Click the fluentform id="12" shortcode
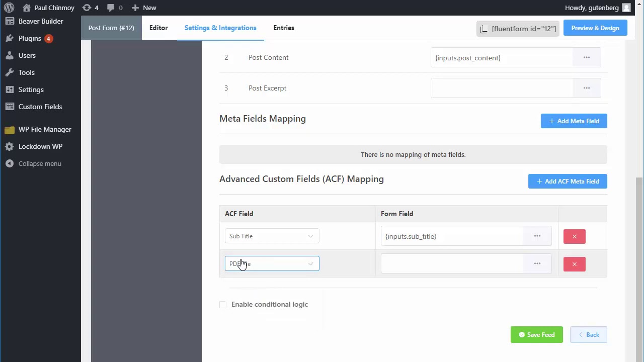Screen dimensions: 644x362 point(524,29)
